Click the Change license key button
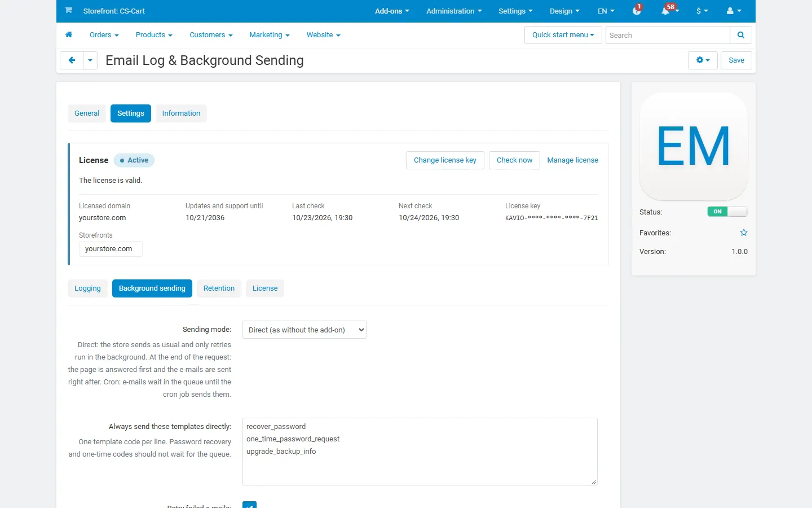The width and height of the screenshot is (812, 508). [x=445, y=160]
